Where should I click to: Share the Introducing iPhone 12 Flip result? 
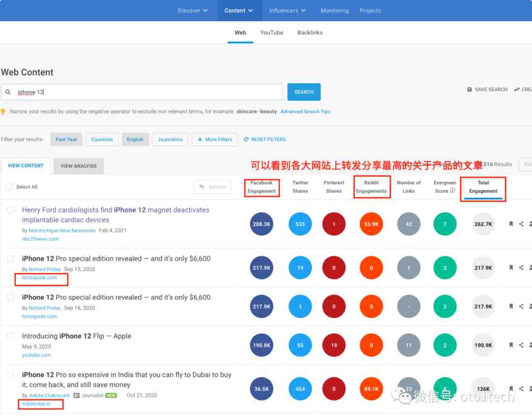point(521,345)
